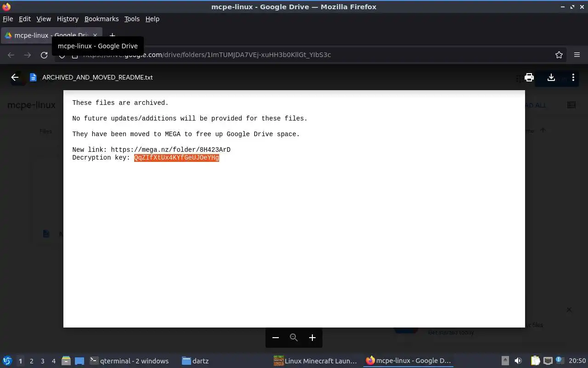Download the README file
Image resolution: width=588 pixels, height=368 pixels.
[x=551, y=77]
